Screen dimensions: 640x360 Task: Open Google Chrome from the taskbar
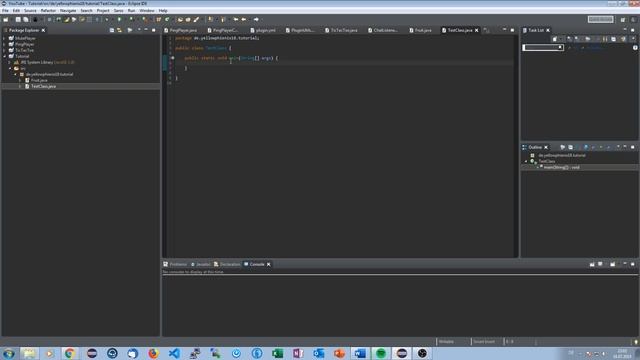tap(70, 353)
